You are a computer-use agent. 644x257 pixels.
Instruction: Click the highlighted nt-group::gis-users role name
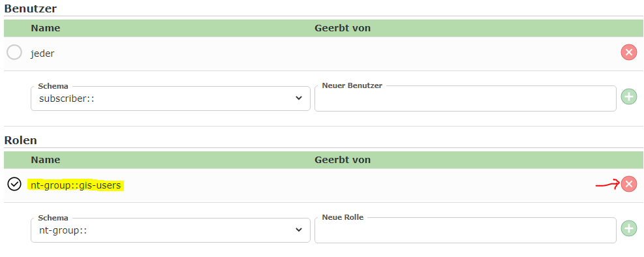coord(76,185)
